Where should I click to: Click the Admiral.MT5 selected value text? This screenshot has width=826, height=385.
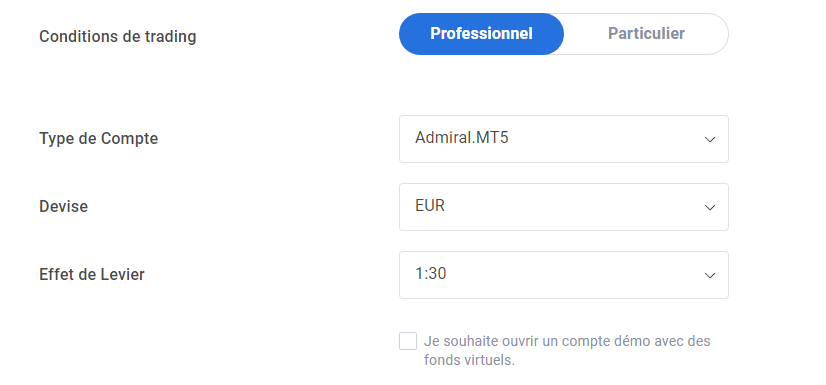point(462,137)
